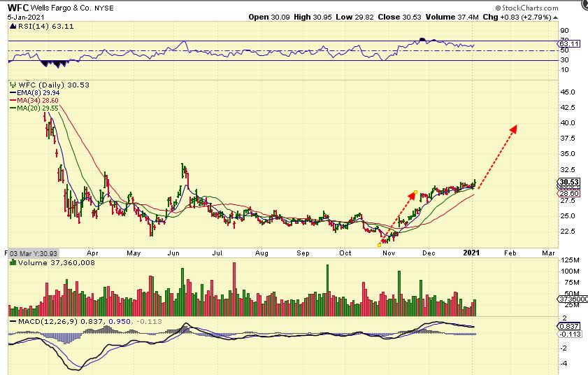Click the EMA(8) 29.94 legend entry
The image size is (588, 375).
pos(38,93)
